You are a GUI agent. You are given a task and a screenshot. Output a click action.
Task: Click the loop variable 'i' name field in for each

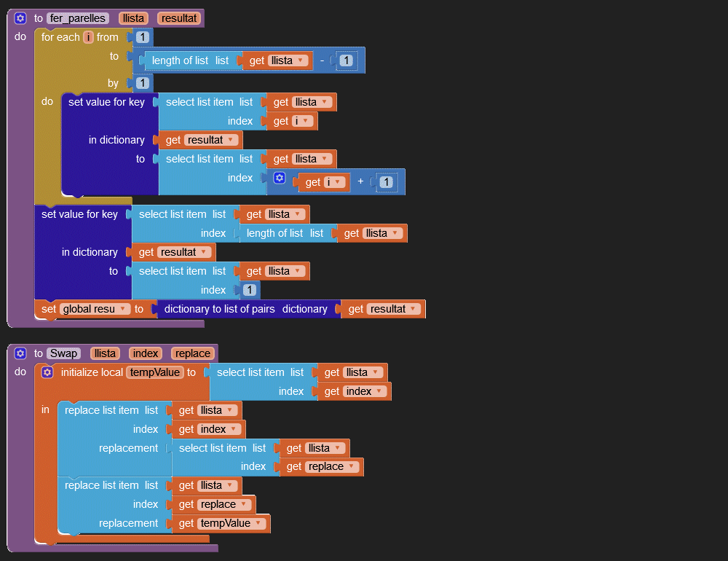(88, 37)
